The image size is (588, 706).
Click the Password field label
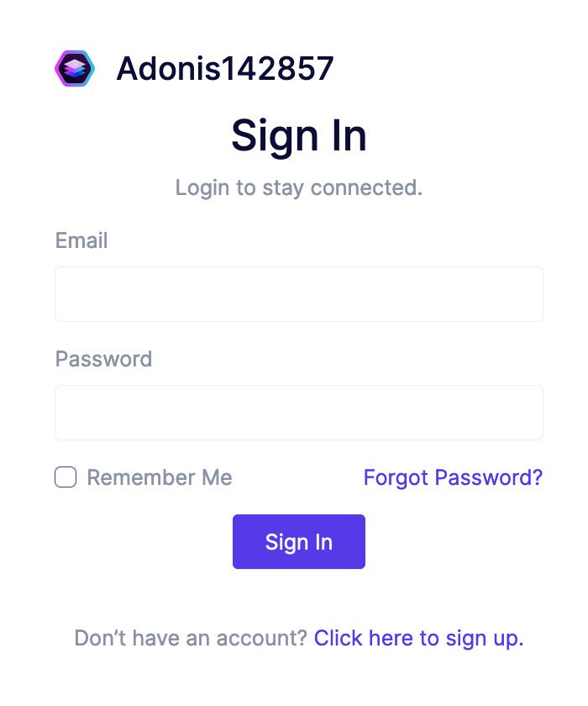coord(103,360)
